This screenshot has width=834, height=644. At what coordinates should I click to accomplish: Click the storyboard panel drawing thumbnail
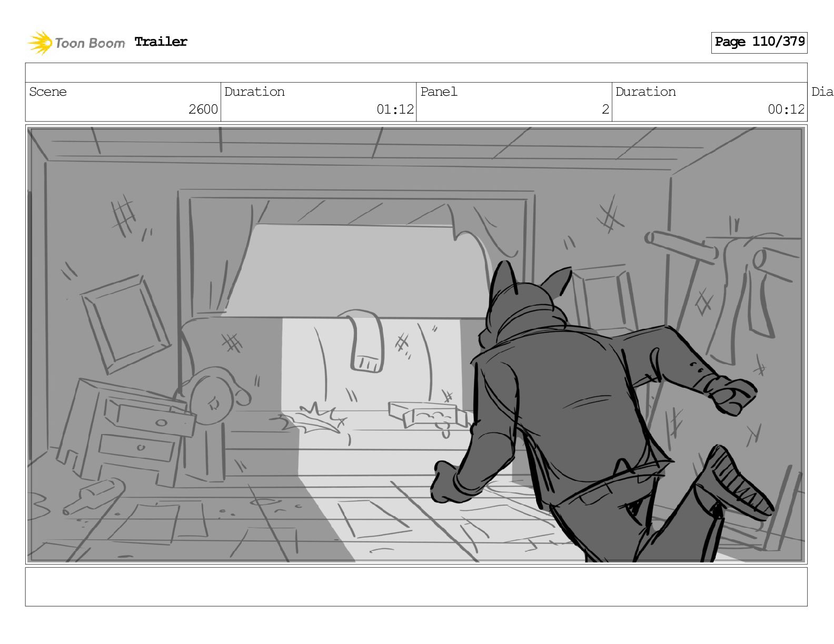tap(416, 345)
